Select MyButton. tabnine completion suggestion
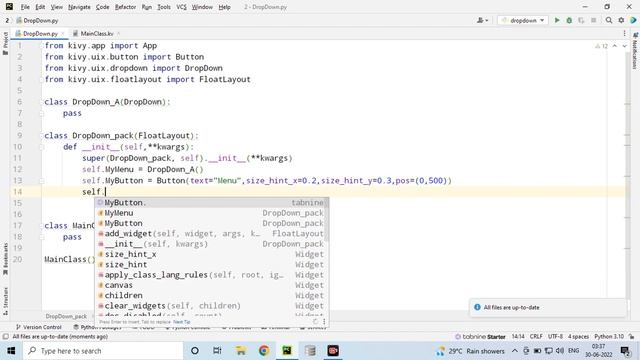Screen dimensions: 640x360 pyautogui.click(x=211, y=202)
